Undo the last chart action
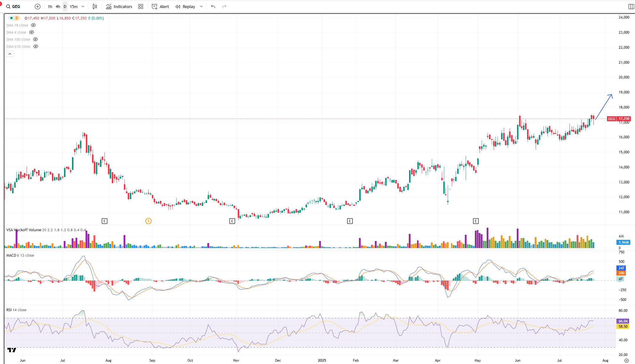Screen dimensions: 635x364 coord(213,6)
